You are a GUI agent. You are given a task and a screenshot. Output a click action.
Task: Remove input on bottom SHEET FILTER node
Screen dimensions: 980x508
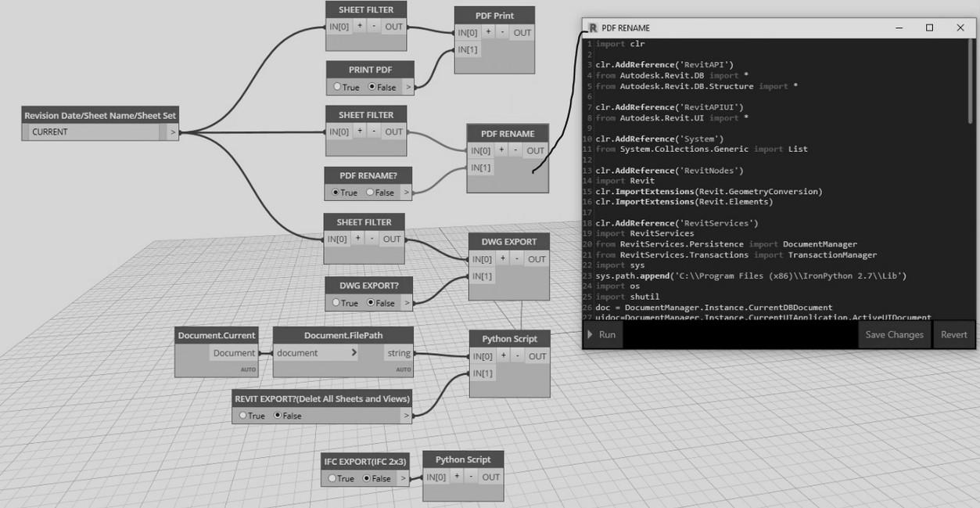(372, 239)
